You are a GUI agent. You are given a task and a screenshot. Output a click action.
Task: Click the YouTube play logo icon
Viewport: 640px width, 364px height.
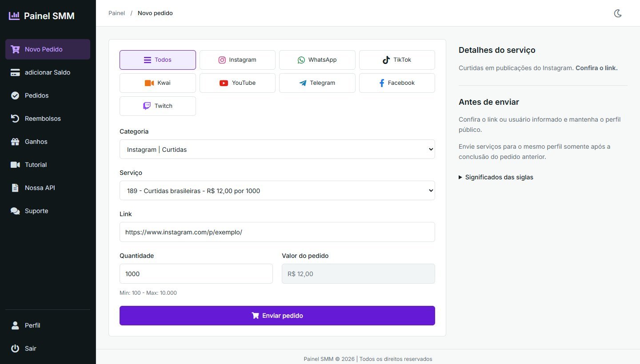pyautogui.click(x=224, y=83)
